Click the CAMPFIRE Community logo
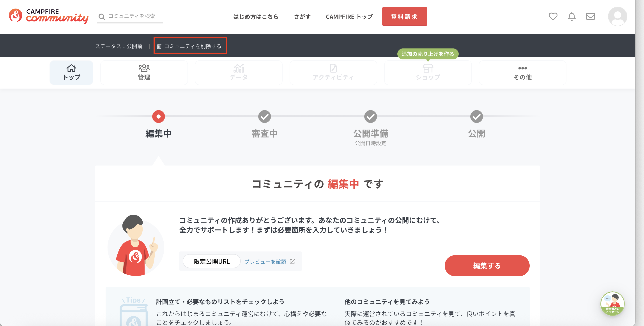The width and height of the screenshot is (644, 326). click(49, 16)
